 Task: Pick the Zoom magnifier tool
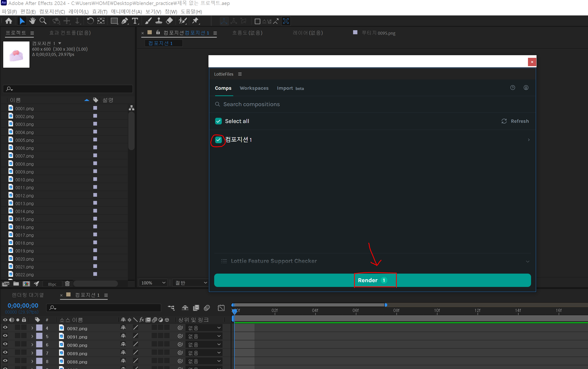pos(43,21)
